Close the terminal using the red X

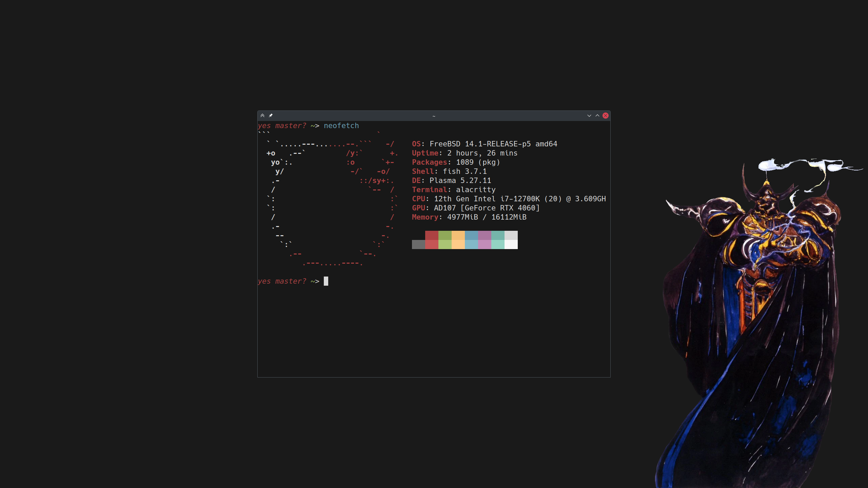coord(606,116)
